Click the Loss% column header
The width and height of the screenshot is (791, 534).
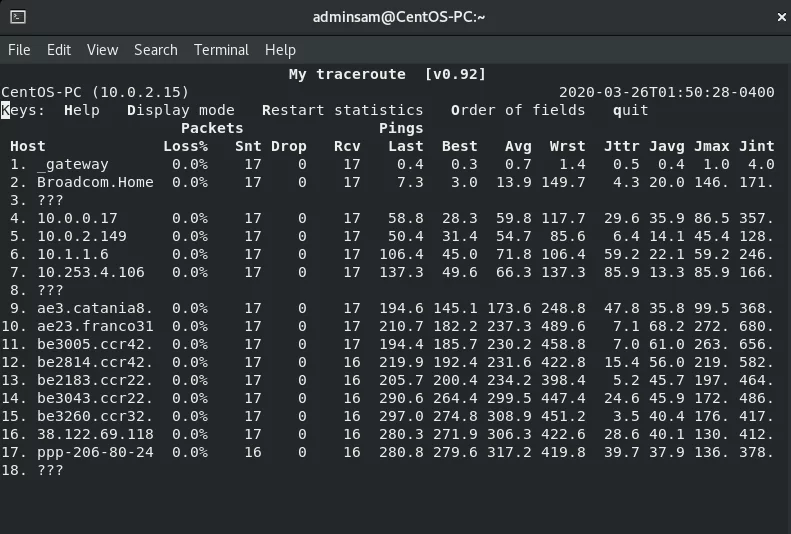[x=186, y=146]
